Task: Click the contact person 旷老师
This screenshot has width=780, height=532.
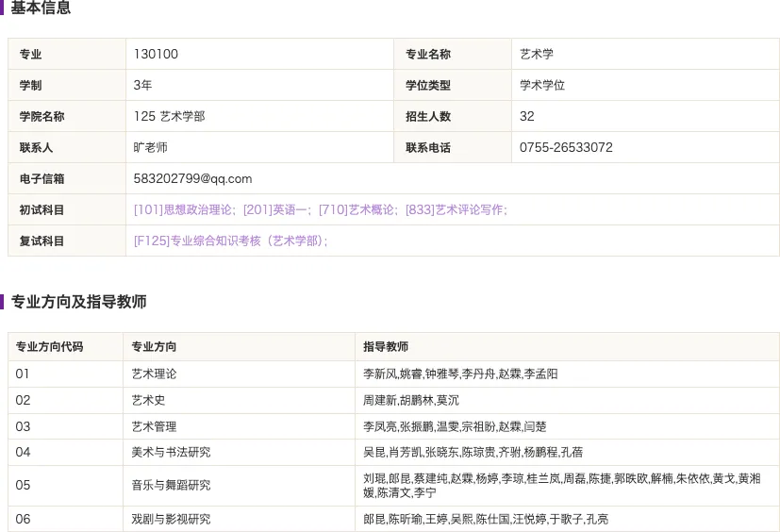Action: (150, 147)
